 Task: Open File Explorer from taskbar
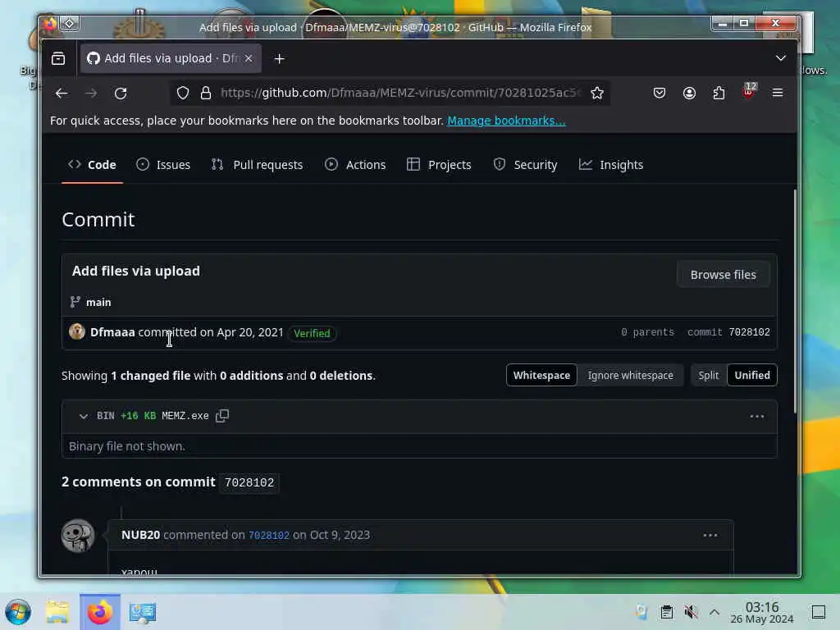pyautogui.click(x=57, y=612)
